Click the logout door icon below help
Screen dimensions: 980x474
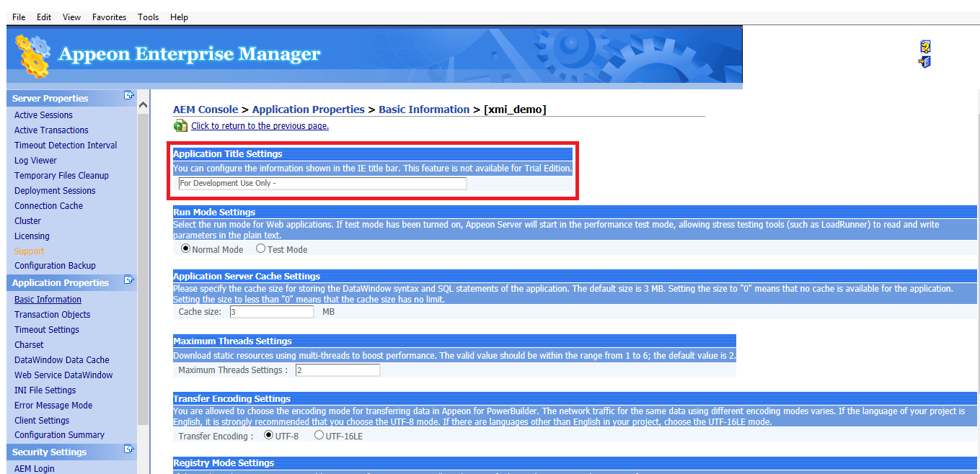tap(924, 62)
